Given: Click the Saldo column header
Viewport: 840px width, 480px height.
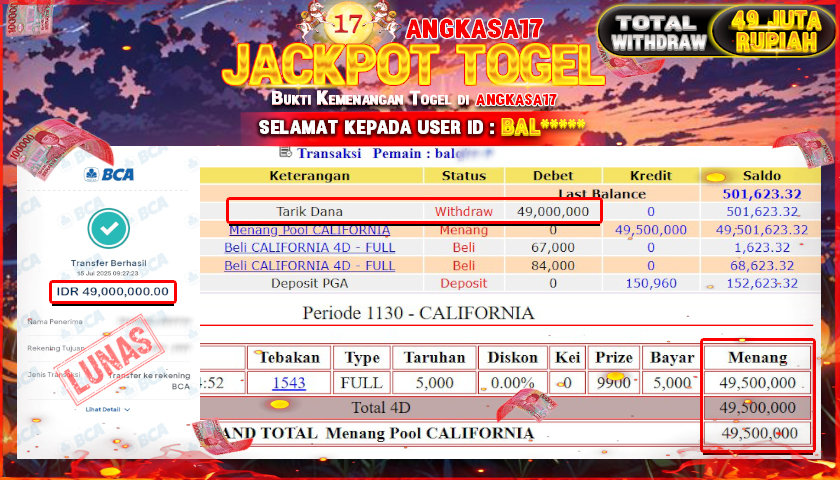Looking at the screenshot, I should 762,176.
